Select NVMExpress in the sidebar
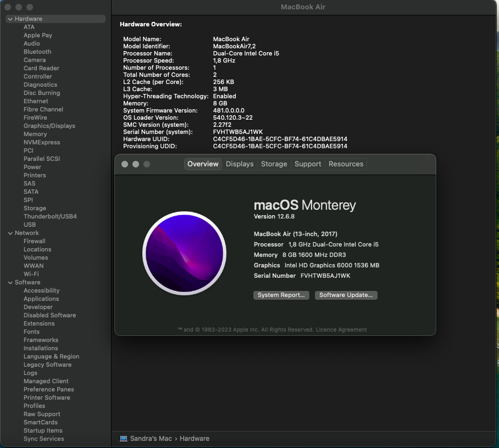499x448 pixels. (x=42, y=142)
